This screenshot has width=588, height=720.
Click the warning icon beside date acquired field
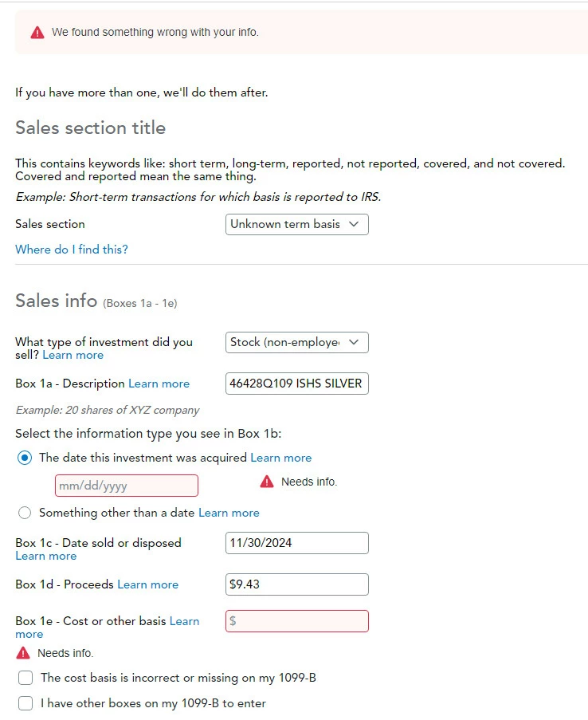267,482
